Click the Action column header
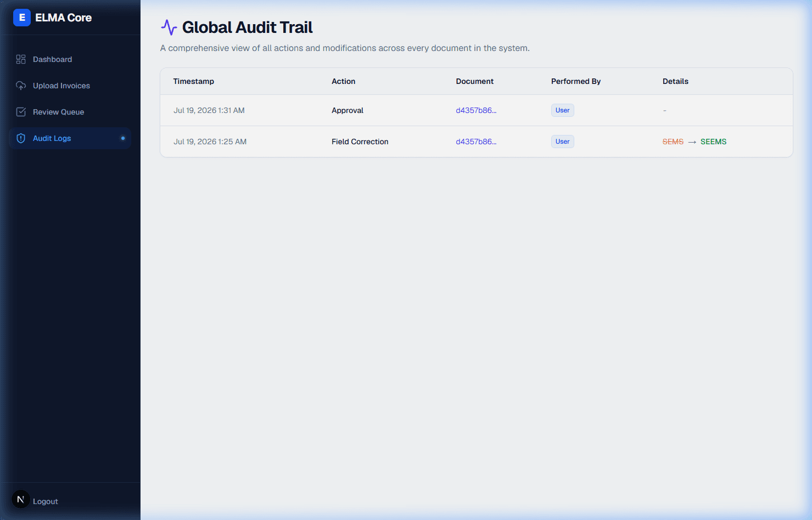Image resolution: width=812 pixels, height=520 pixels. 344,81
